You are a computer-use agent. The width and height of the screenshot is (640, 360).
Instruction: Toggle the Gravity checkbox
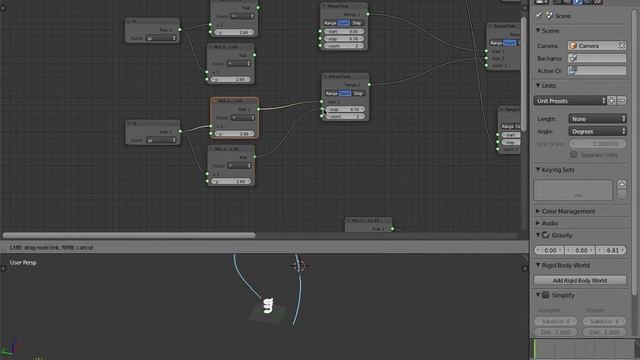click(546, 235)
